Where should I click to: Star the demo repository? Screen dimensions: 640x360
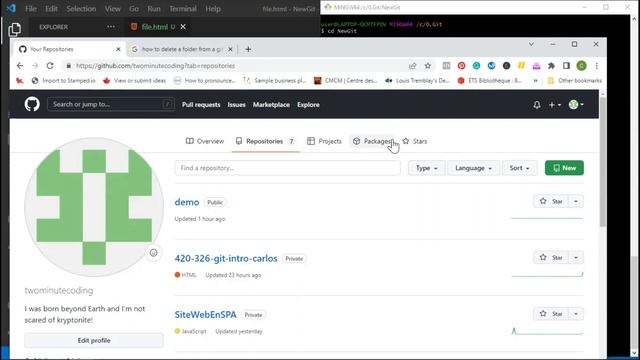[x=551, y=201]
